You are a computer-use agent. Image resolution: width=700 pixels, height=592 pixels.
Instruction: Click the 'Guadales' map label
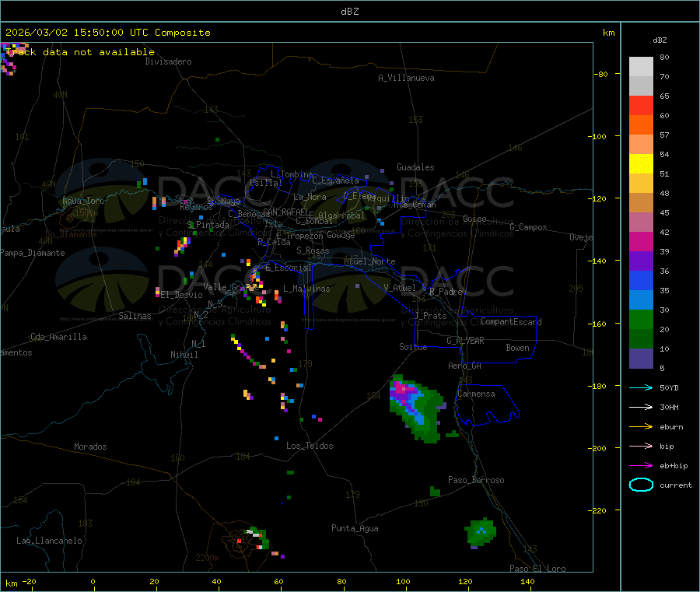pos(415,167)
